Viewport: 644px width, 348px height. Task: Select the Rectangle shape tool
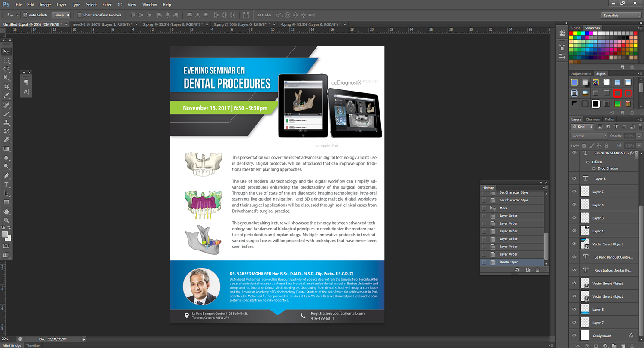tap(6, 202)
